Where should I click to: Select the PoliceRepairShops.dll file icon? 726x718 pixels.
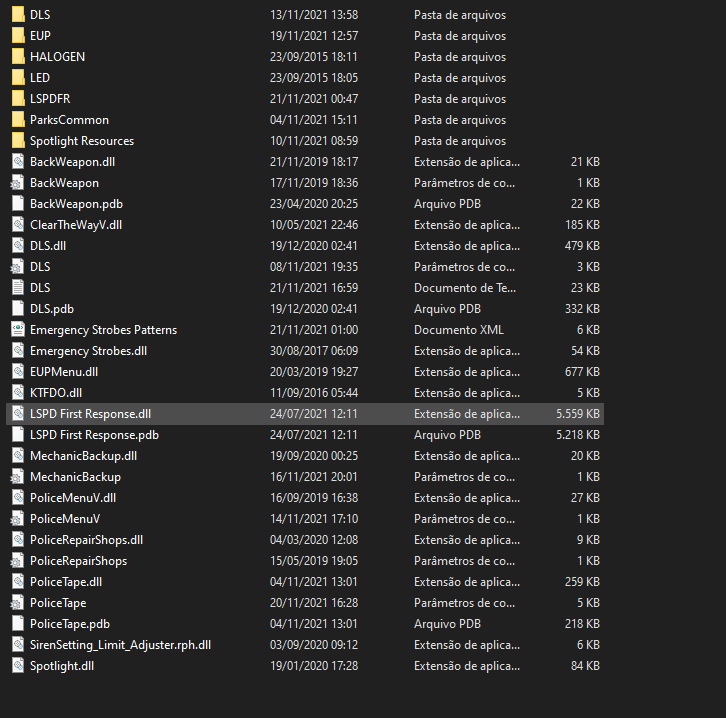click(18, 540)
